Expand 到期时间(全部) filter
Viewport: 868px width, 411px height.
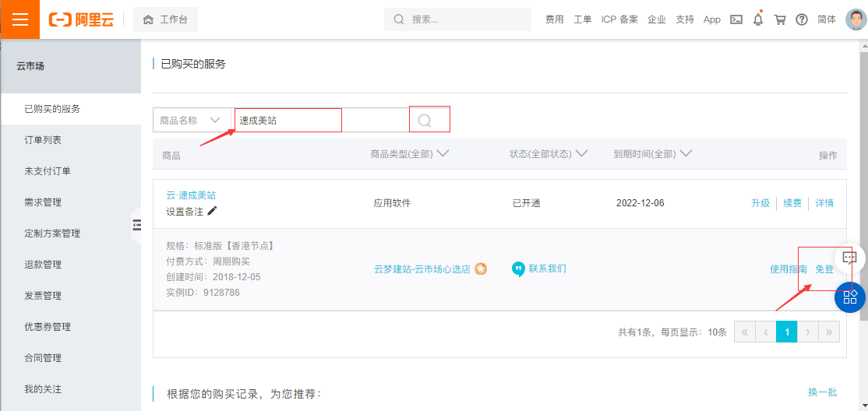pos(653,154)
